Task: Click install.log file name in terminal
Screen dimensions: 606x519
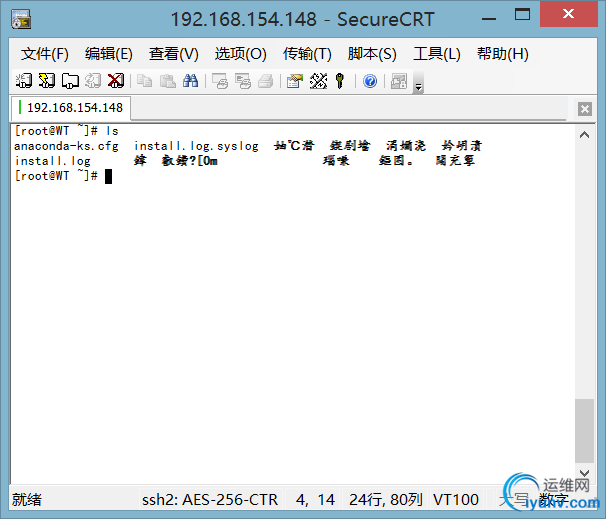Action: coord(53,161)
